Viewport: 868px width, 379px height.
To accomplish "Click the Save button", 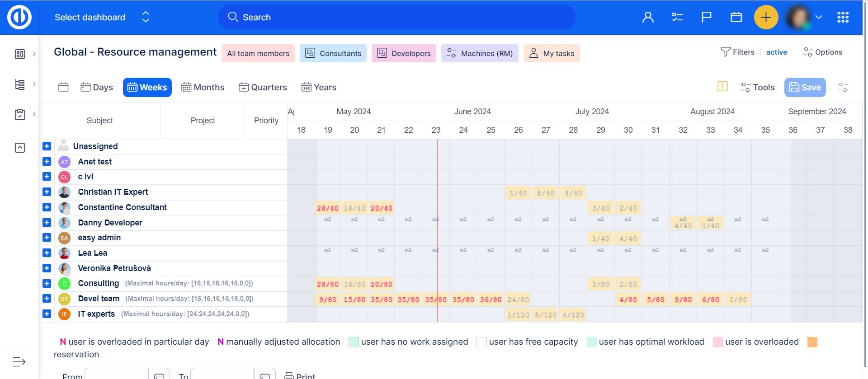I will 805,88.
